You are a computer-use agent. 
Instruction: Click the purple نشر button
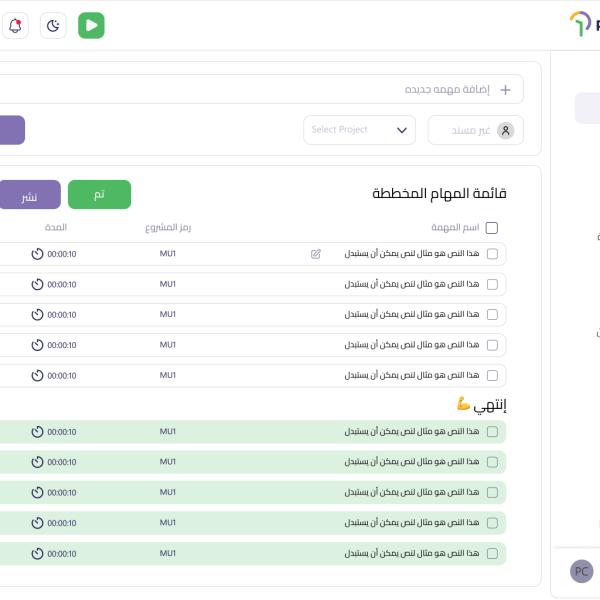pos(29,195)
